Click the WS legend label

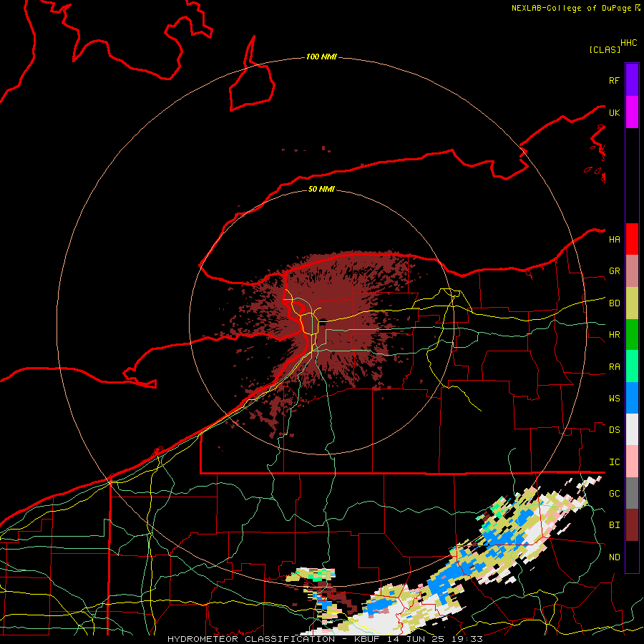point(614,399)
